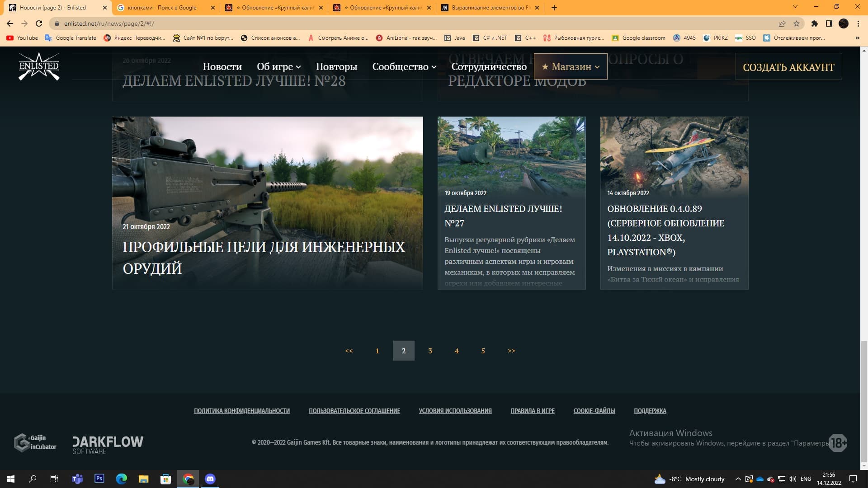This screenshot has width=868, height=488.
Task: Open the Chrome three-dot menu
Action: pyautogui.click(x=858, y=23)
